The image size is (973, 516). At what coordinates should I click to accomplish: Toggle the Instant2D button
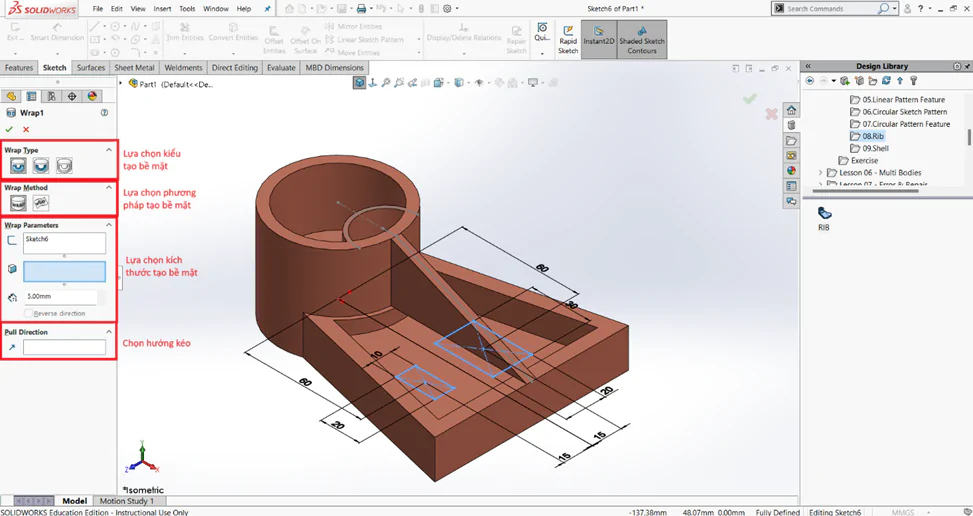point(599,39)
